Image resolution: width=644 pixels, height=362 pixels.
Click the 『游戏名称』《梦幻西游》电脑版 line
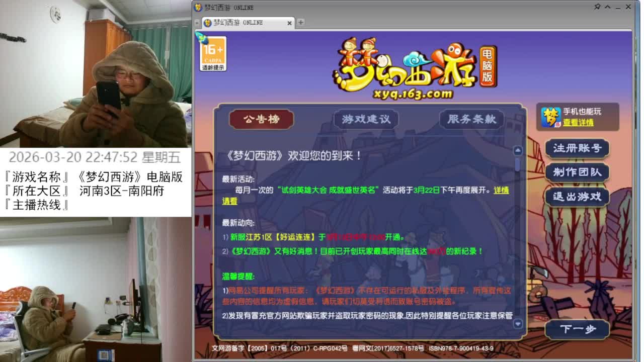coord(93,177)
